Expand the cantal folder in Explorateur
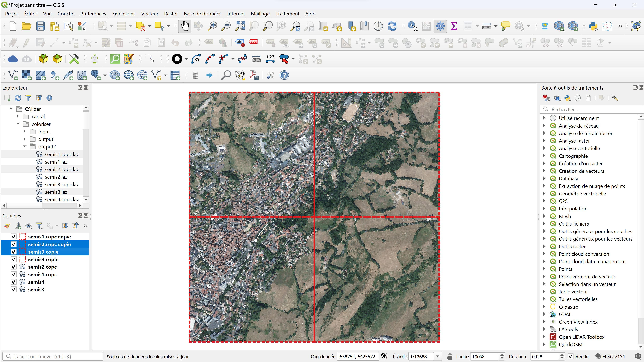The image size is (644, 362). tap(18, 116)
